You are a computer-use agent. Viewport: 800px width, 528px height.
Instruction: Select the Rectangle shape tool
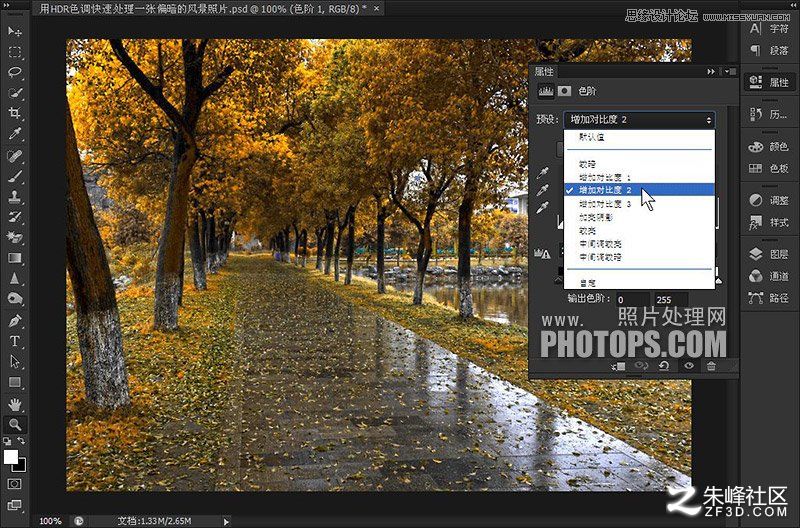coord(14,382)
